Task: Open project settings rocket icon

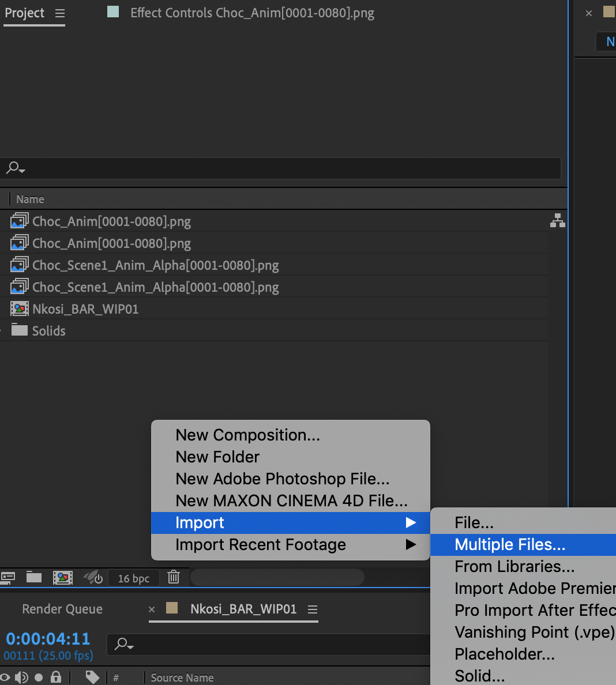Action: 93,578
